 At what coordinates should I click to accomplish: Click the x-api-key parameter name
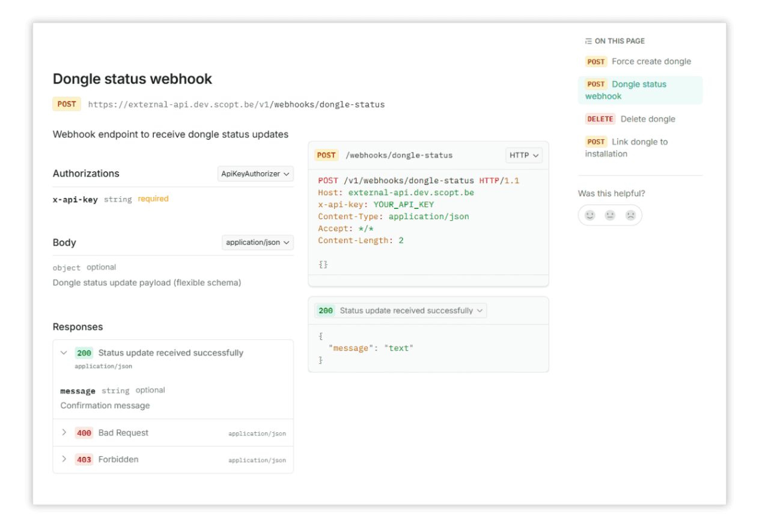coord(75,199)
